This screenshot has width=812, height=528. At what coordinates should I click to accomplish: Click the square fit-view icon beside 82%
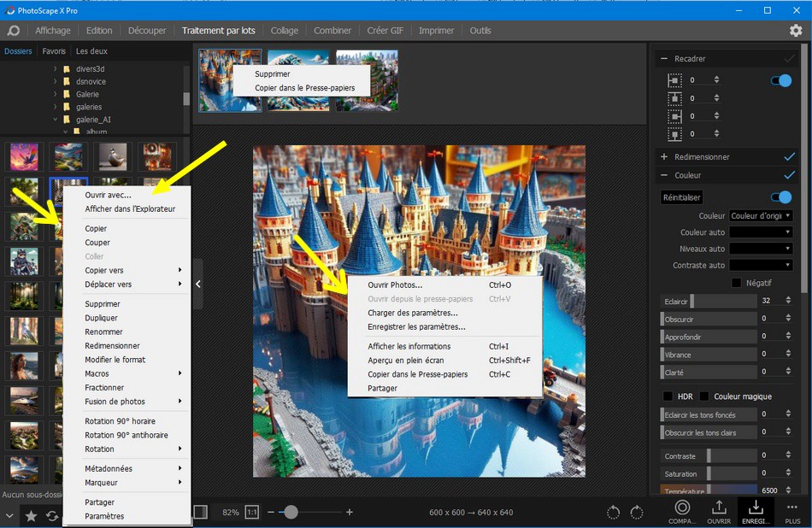(200, 512)
